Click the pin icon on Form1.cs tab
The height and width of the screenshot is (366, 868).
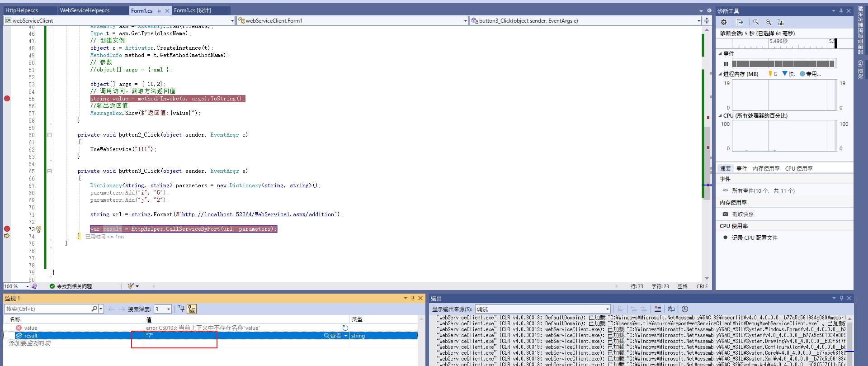click(x=159, y=10)
